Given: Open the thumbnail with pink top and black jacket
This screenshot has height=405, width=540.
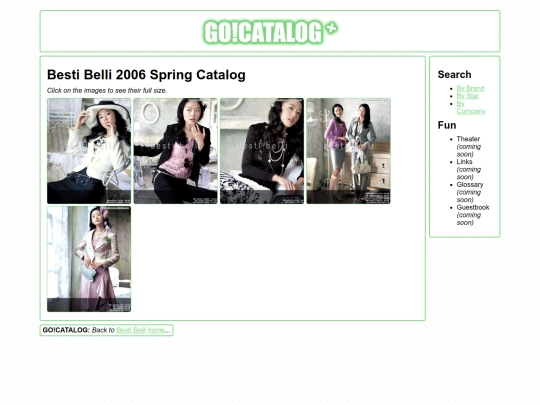Looking at the screenshot, I should [176, 151].
